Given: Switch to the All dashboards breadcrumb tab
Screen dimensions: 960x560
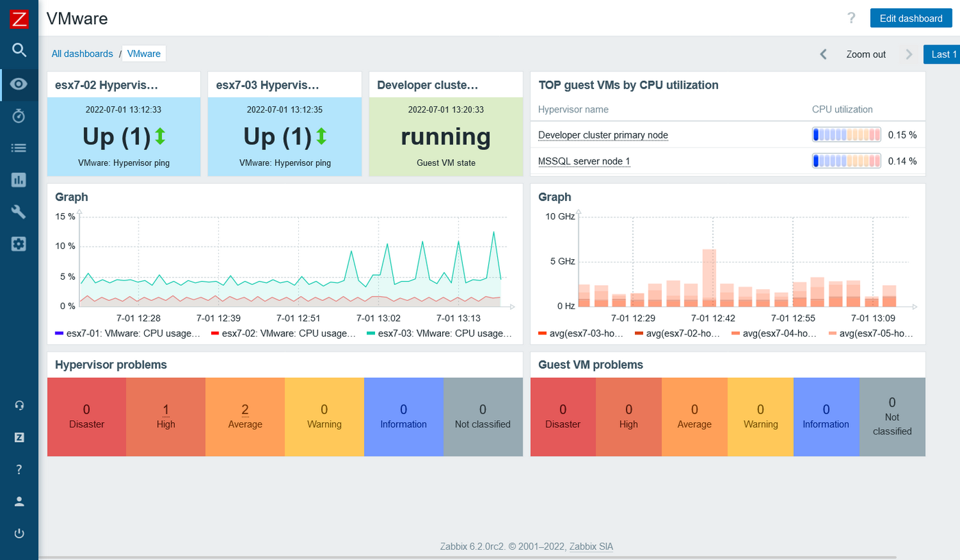Looking at the screenshot, I should coord(82,53).
